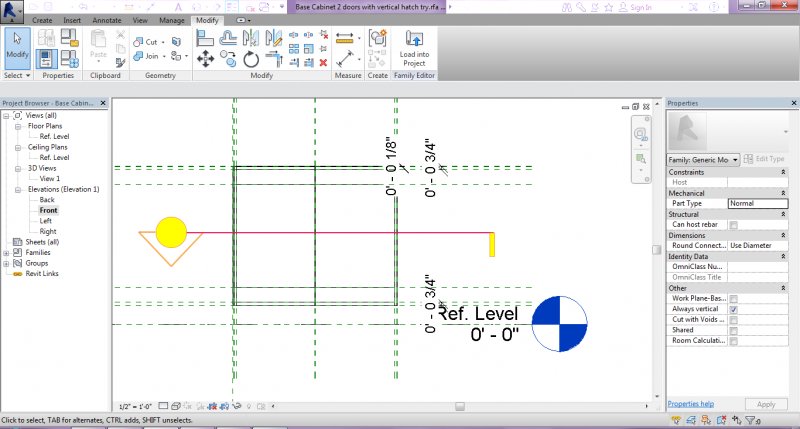The image size is (800, 429).
Task: Click the Edit Type button
Action: tap(765, 159)
